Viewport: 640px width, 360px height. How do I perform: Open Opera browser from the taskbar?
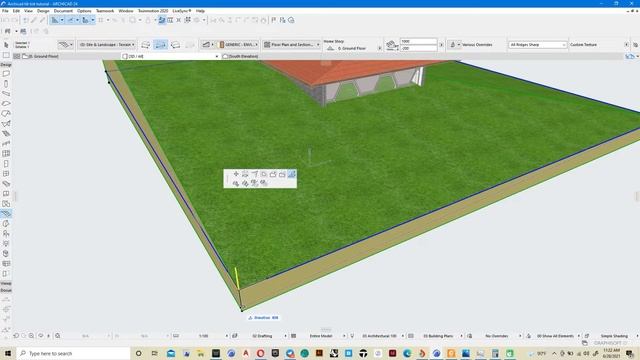pos(260,353)
